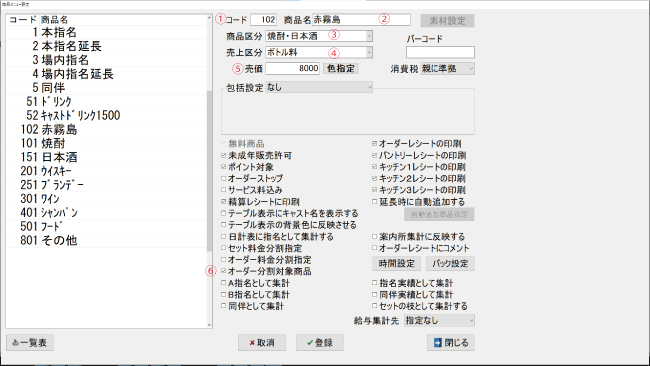Toggle 精算レシートに印刷 checkbox
This screenshot has width=650, height=366.
coord(223,202)
